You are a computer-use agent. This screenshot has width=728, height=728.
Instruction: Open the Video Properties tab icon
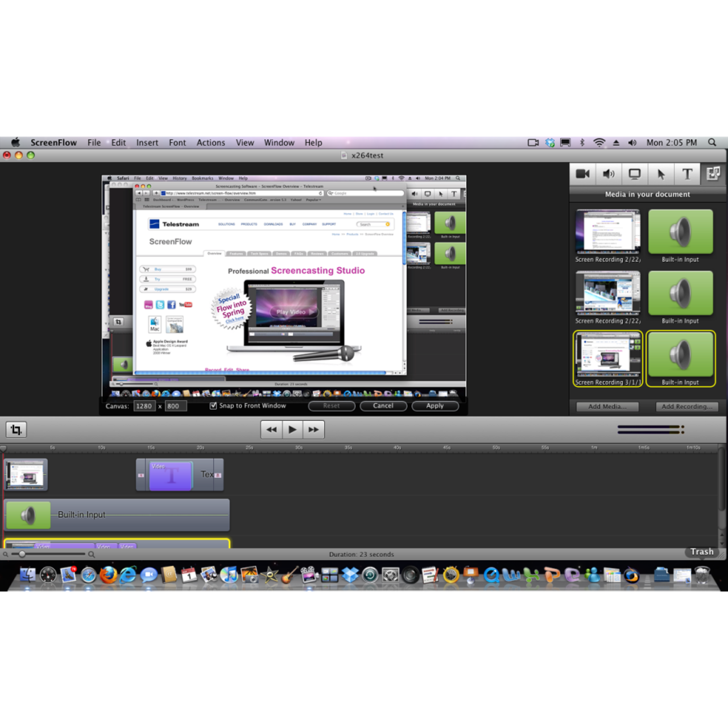click(x=582, y=174)
